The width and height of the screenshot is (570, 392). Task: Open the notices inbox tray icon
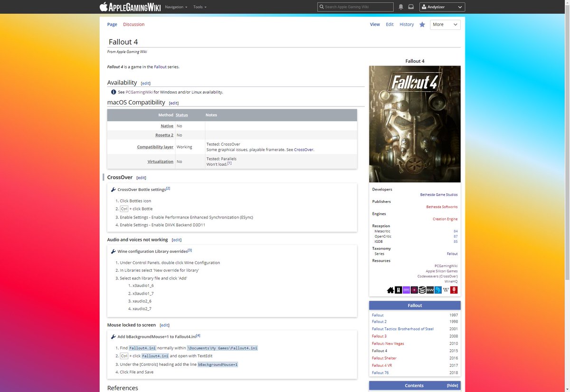pos(411,7)
